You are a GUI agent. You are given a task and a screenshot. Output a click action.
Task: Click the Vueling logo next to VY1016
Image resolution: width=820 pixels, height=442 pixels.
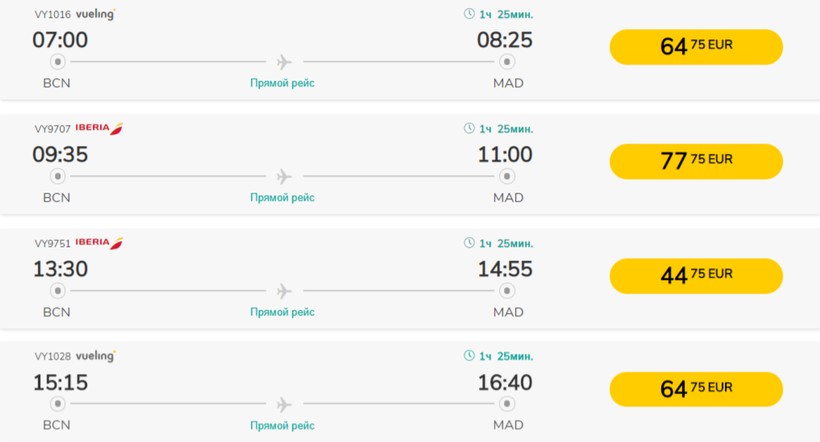pos(96,15)
